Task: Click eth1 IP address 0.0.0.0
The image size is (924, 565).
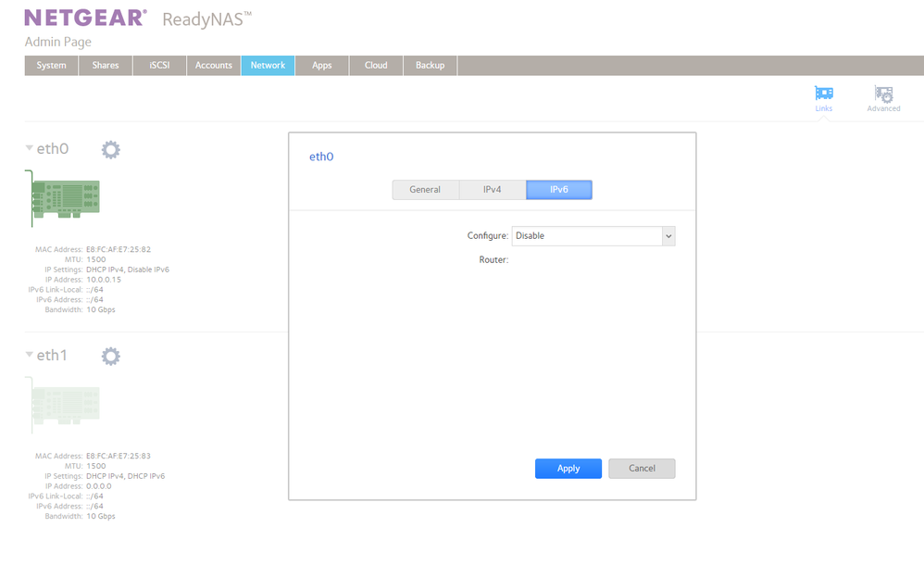Action: pyautogui.click(x=99, y=486)
